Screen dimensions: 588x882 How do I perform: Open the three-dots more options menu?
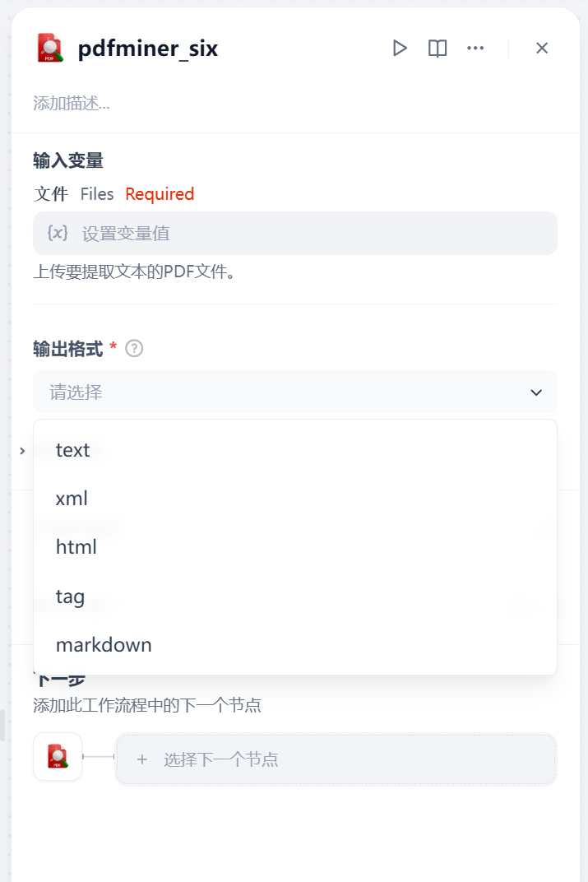coord(475,49)
